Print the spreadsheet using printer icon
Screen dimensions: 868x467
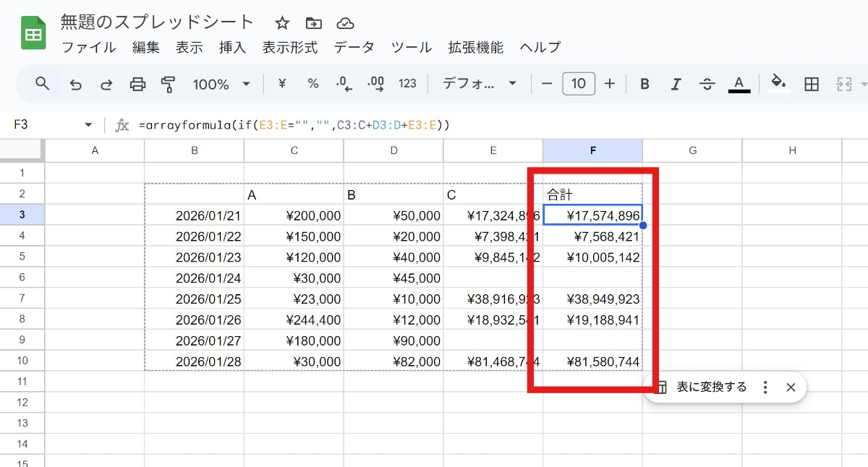(x=137, y=85)
